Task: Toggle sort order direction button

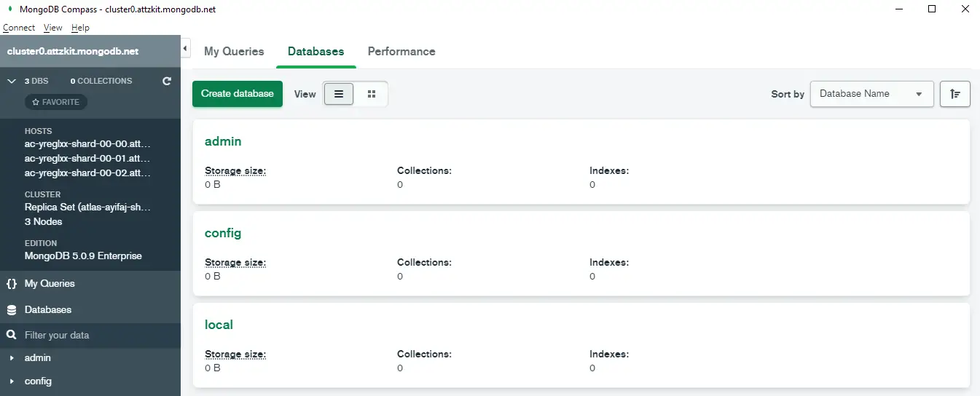Action: click(x=955, y=94)
